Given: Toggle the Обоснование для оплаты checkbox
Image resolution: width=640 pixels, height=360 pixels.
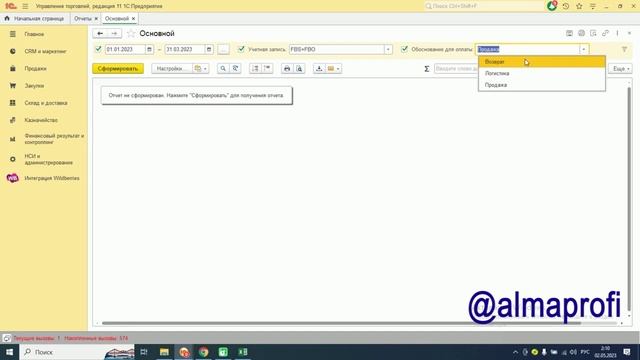Looking at the screenshot, I should 404,49.
